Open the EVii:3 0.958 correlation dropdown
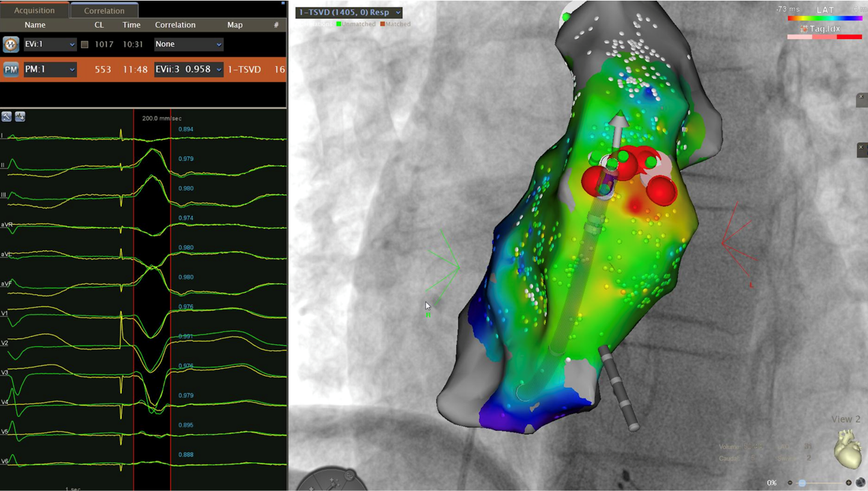Screen dimensions: 868x491 (x=189, y=69)
